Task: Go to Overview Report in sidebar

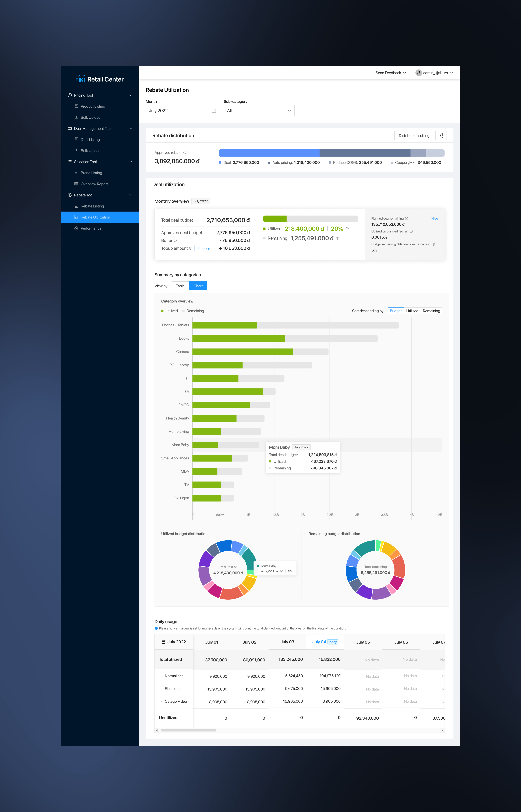Action: 94,184
